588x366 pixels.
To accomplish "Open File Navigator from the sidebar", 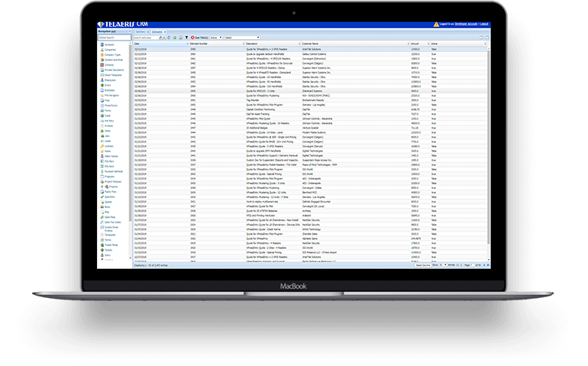I will click(x=111, y=96).
